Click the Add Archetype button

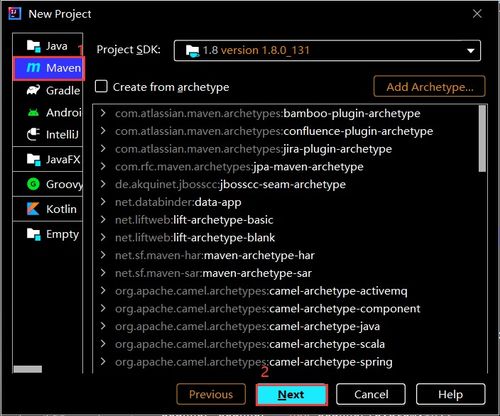click(429, 87)
